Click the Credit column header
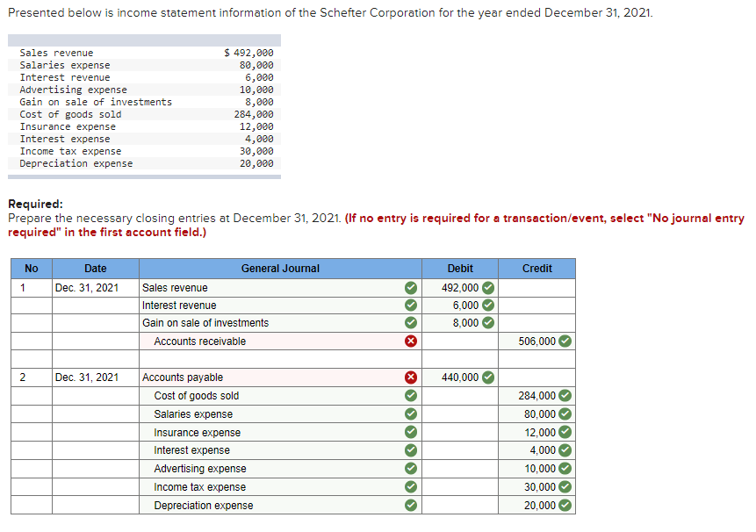 pyautogui.click(x=536, y=269)
